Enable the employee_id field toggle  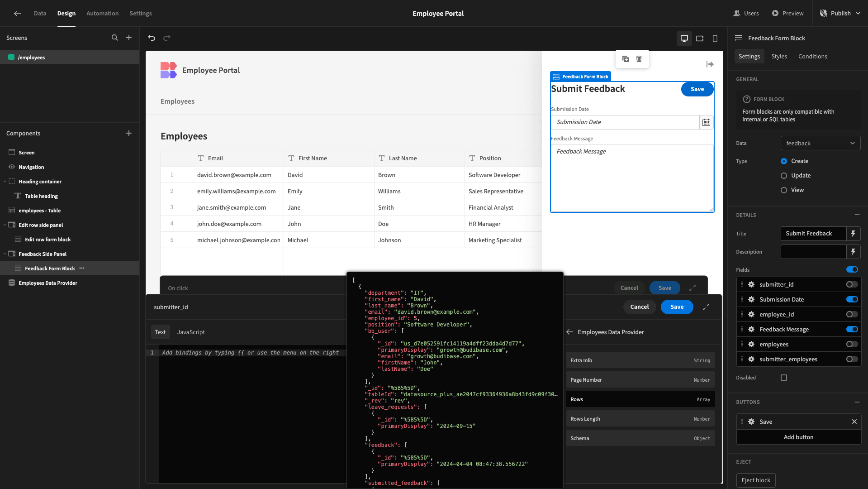tap(852, 314)
